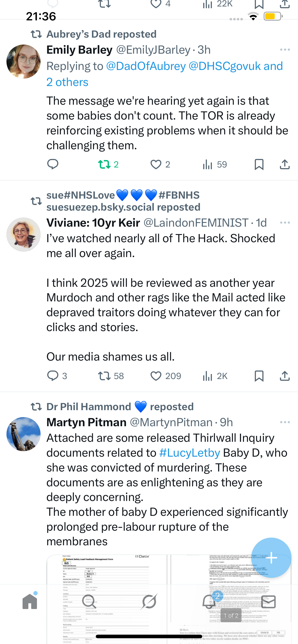Like Viviane's post with 209 likes
The height and width of the screenshot is (644, 298).
pyautogui.click(x=156, y=376)
